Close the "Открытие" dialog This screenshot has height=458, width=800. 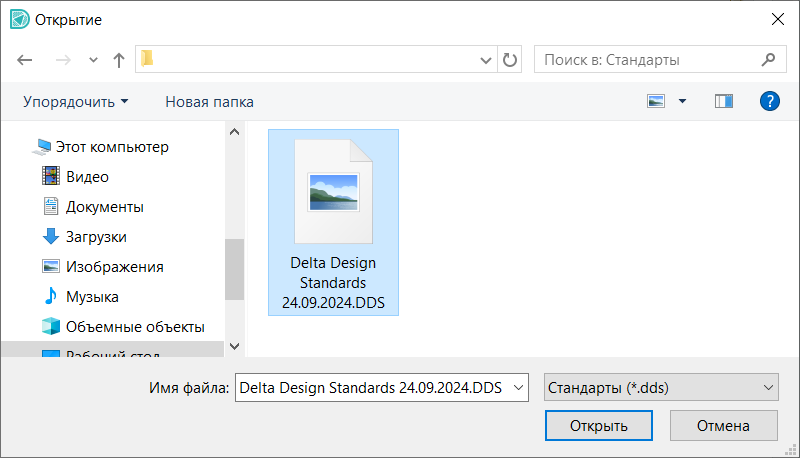point(778,19)
